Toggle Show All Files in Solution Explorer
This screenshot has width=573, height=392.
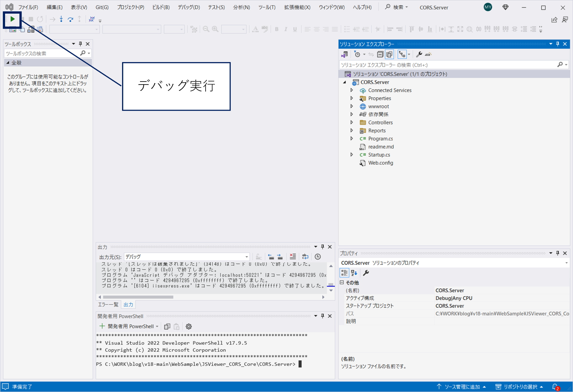[389, 54]
